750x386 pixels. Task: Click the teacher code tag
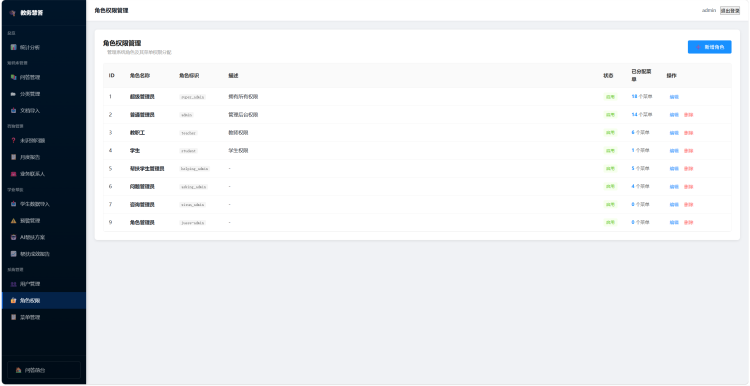coord(188,133)
